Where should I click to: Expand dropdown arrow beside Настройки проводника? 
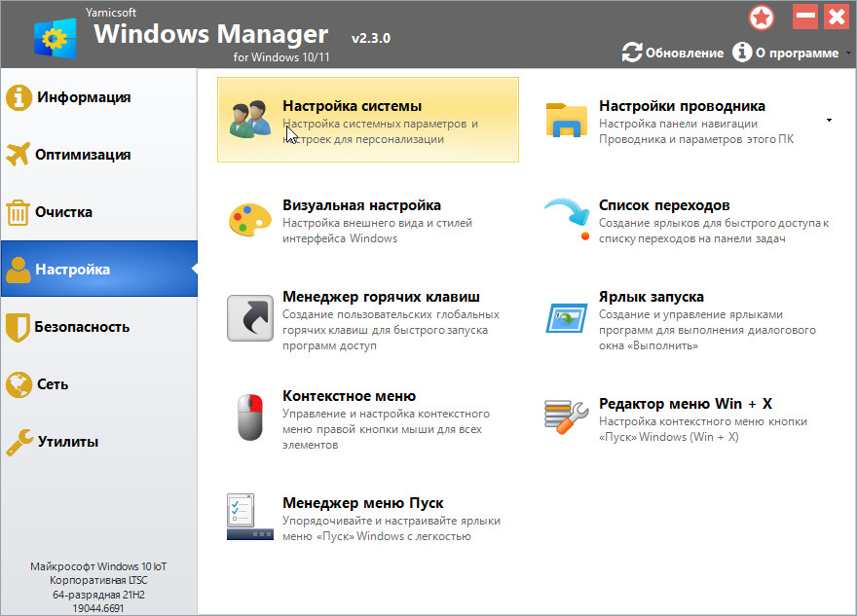(x=829, y=121)
